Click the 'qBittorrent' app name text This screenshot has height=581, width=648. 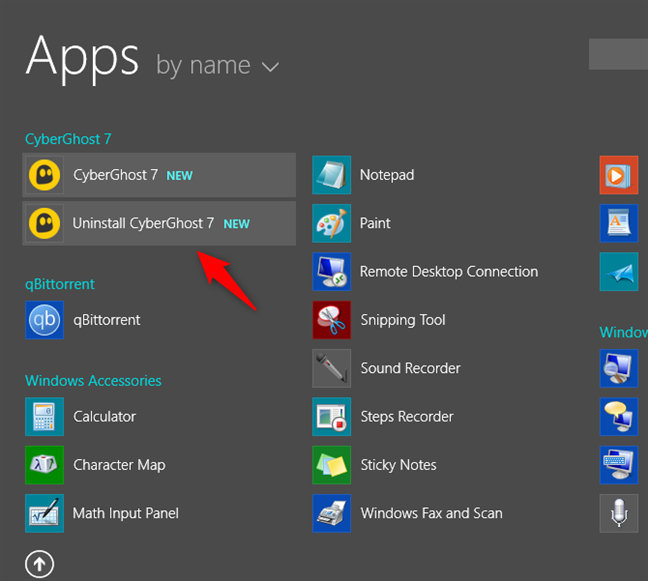point(107,320)
